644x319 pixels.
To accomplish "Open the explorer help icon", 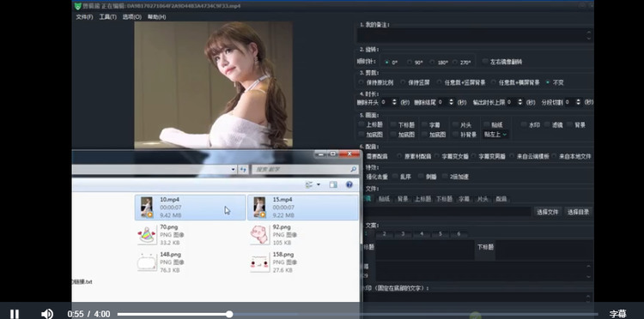I will (349, 185).
